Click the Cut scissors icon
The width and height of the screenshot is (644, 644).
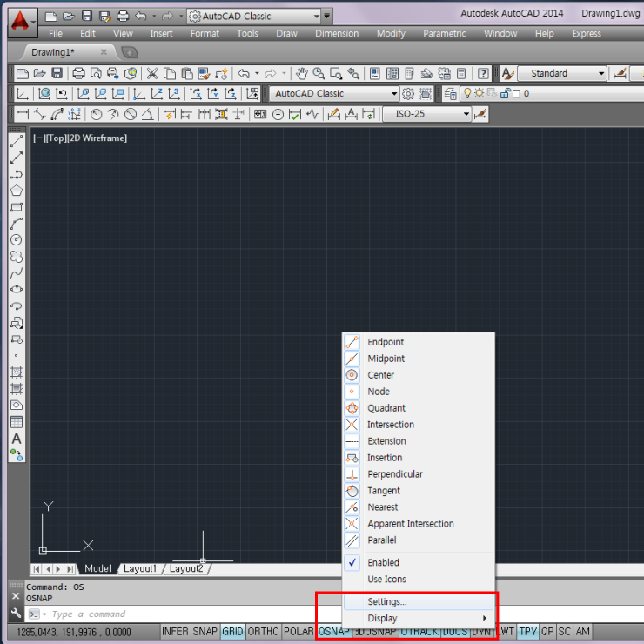coord(152,73)
